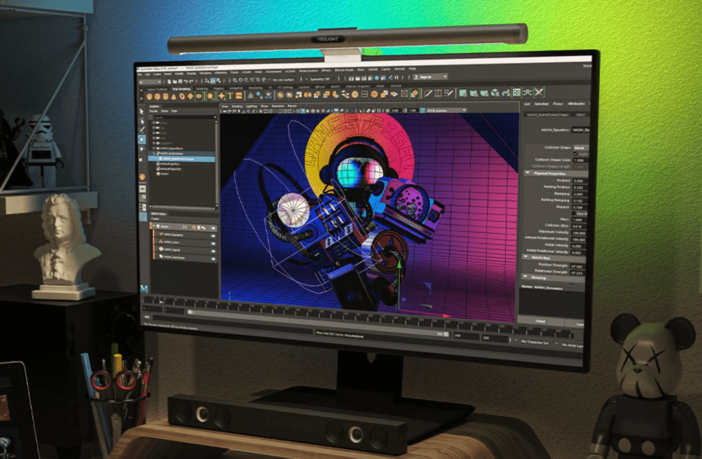702x459 pixels.
Task: Open the menu set dropdown at top-left
Action: (150, 82)
